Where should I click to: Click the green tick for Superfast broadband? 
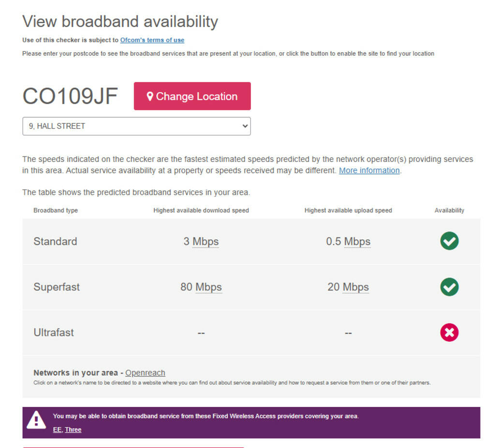point(449,287)
